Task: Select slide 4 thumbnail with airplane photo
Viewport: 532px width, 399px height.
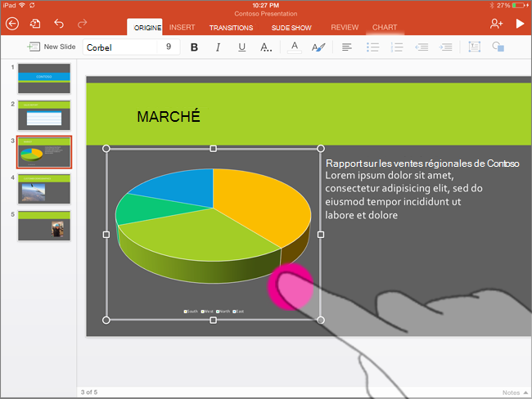Action: [x=44, y=189]
